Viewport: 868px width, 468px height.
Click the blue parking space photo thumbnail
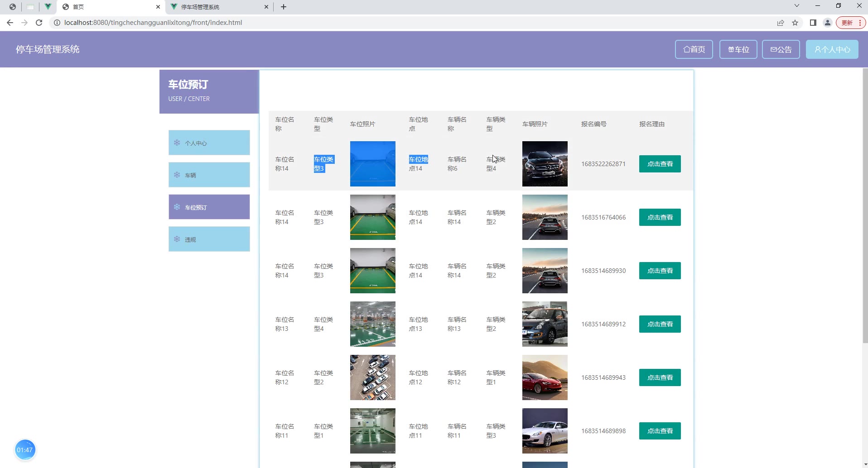click(372, 164)
